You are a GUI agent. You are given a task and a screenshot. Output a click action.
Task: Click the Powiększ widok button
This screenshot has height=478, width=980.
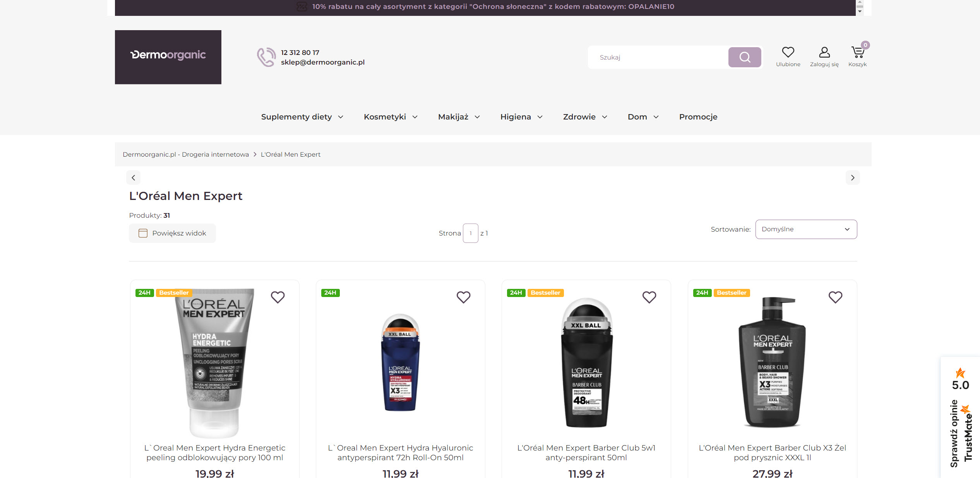[172, 233]
